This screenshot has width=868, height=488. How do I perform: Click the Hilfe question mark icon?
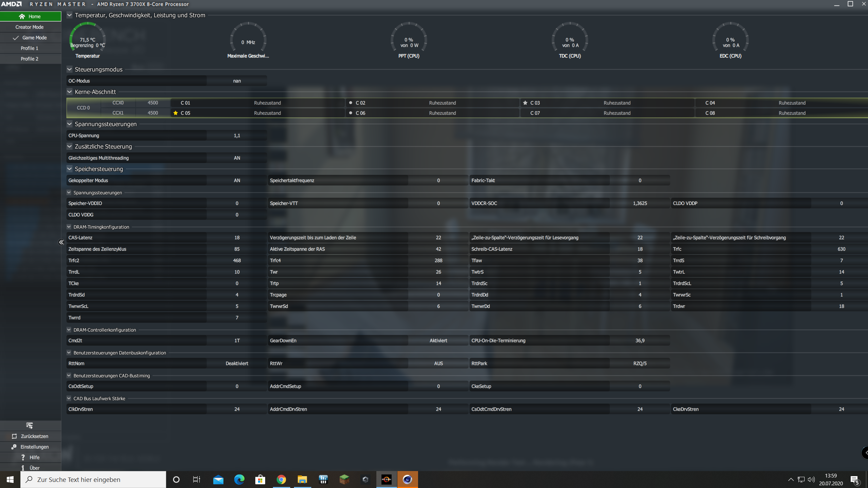(x=23, y=457)
